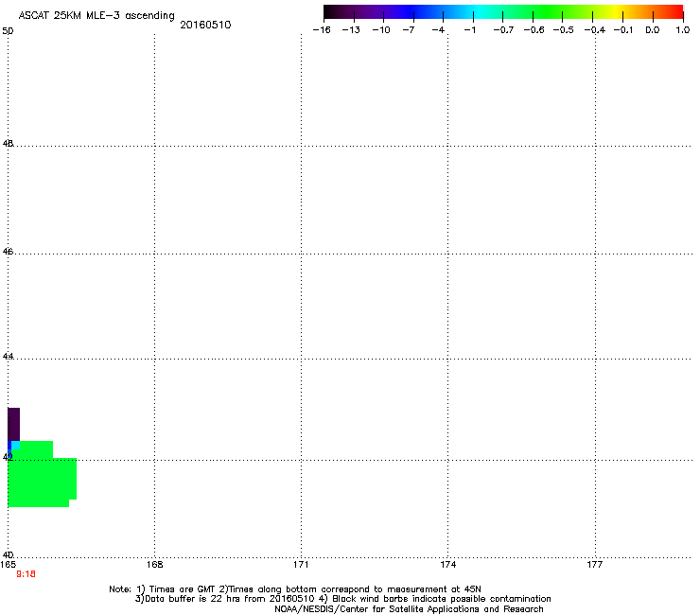
Task: Click colorbar value 1.0
Action: [x=683, y=30]
